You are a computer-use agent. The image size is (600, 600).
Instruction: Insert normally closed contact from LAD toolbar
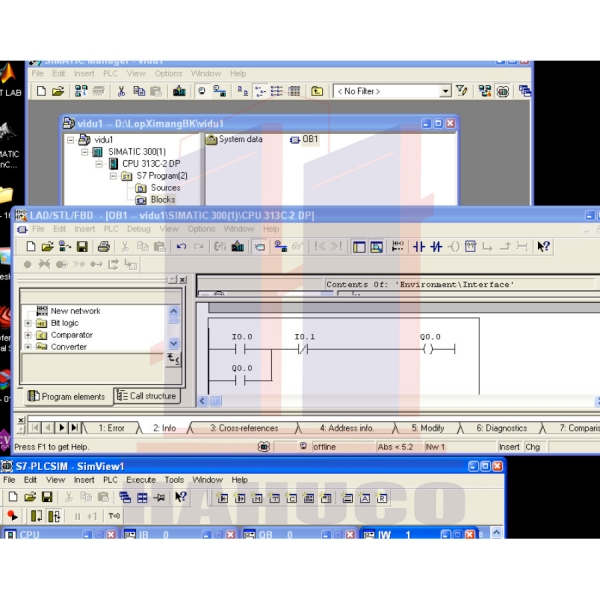tap(436, 246)
